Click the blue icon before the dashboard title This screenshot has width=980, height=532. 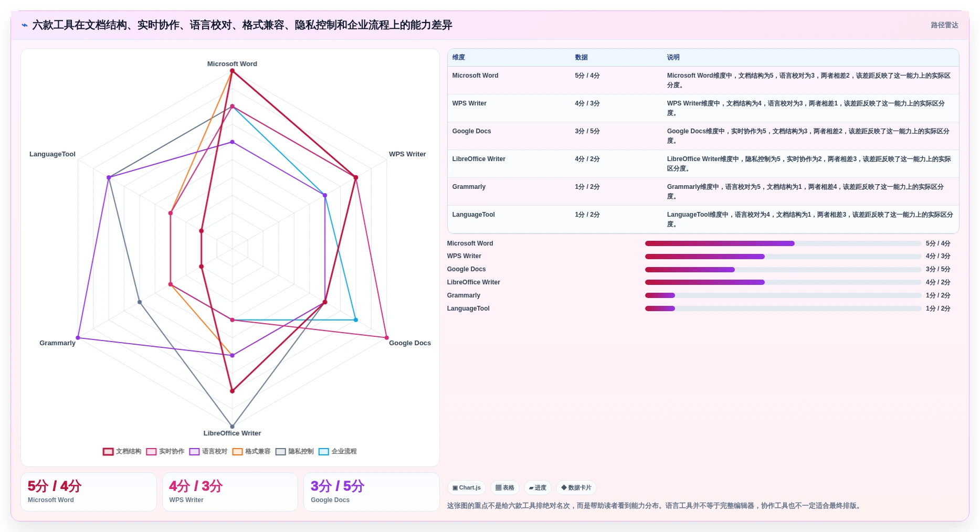[25, 25]
